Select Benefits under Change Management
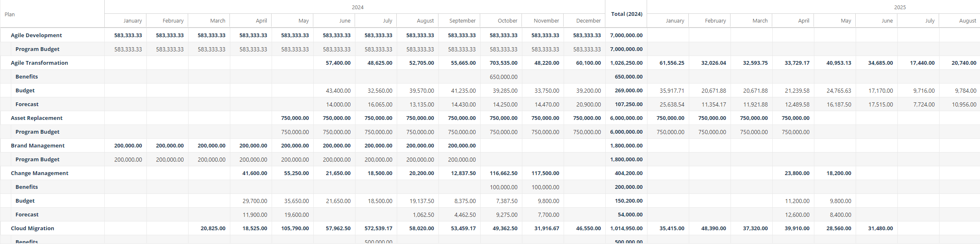Screen dimensions: 980x244 point(27,187)
